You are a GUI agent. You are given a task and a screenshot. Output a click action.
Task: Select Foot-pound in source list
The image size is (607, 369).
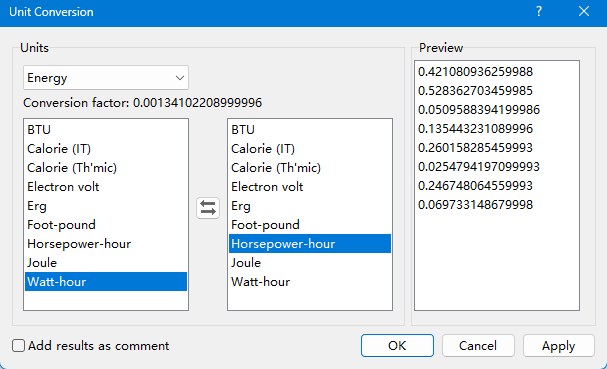click(x=106, y=225)
